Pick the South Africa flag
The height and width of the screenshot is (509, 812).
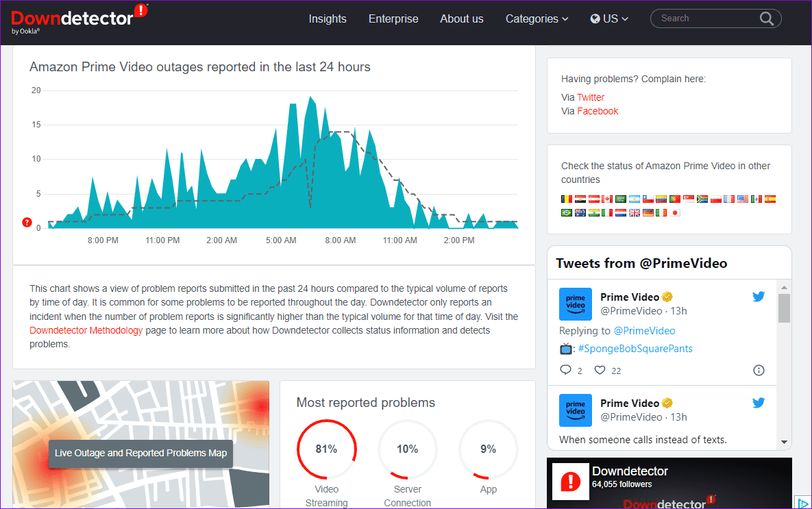[x=702, y=199]
